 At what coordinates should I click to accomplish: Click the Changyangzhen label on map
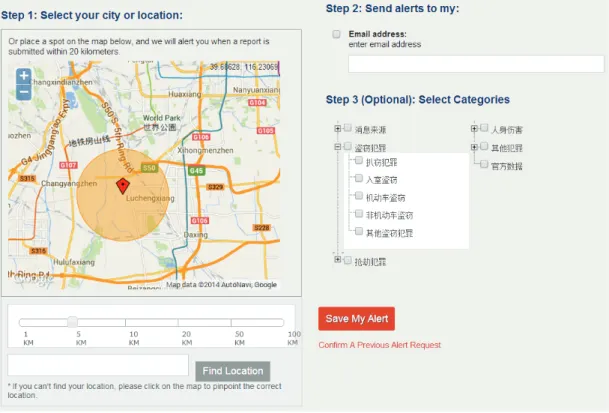(x=69, y=183)
